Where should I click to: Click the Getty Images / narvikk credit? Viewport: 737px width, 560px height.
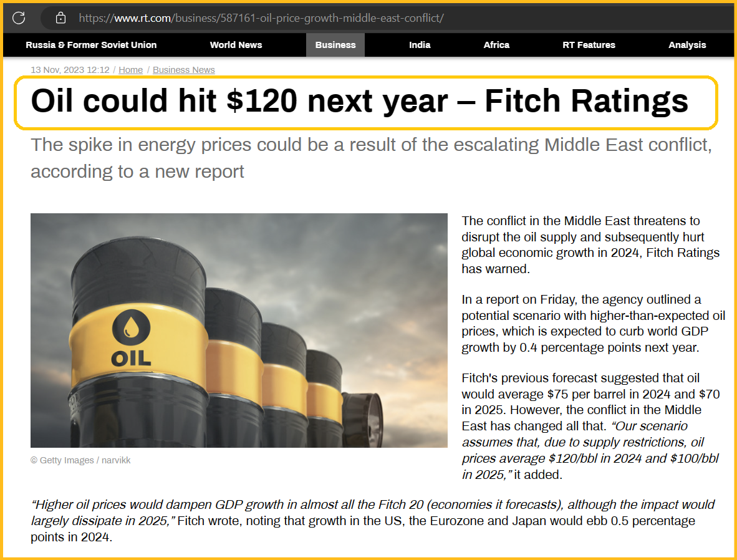[80, 460]
